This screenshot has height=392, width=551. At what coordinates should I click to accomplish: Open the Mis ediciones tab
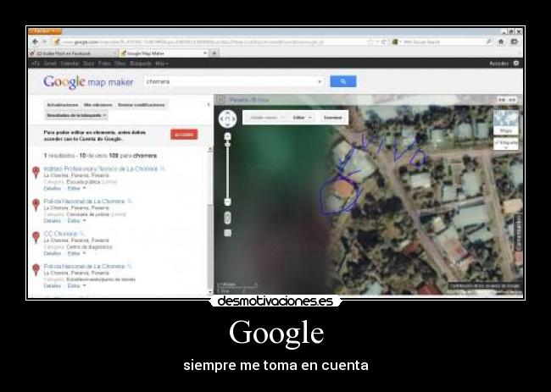[97, 105]
